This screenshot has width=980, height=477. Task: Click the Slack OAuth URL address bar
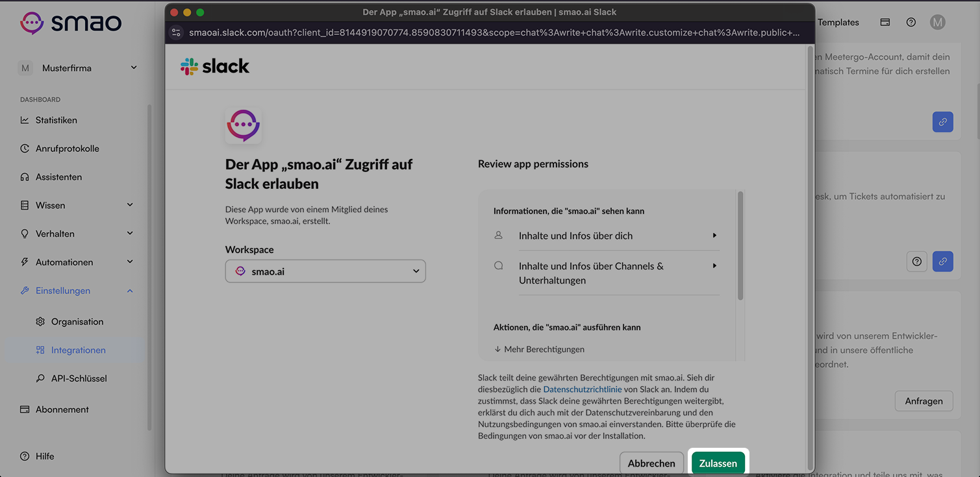click(x=494, y=32)
